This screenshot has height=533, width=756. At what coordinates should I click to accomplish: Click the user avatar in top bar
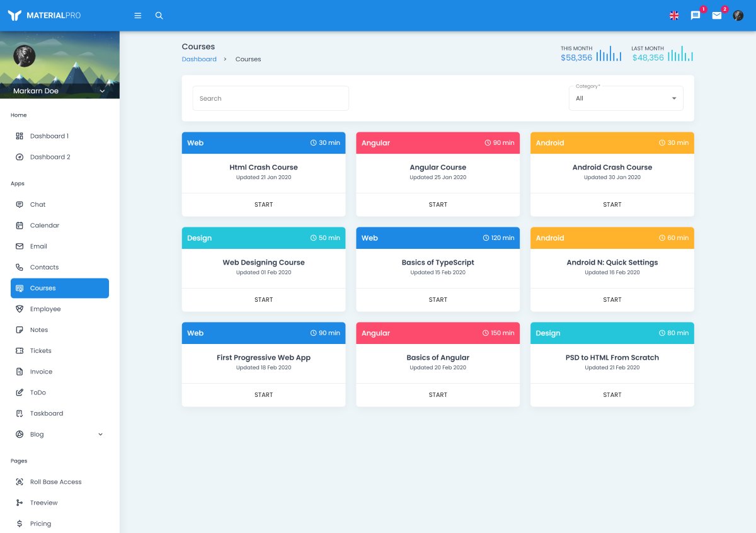click(738, 16)
